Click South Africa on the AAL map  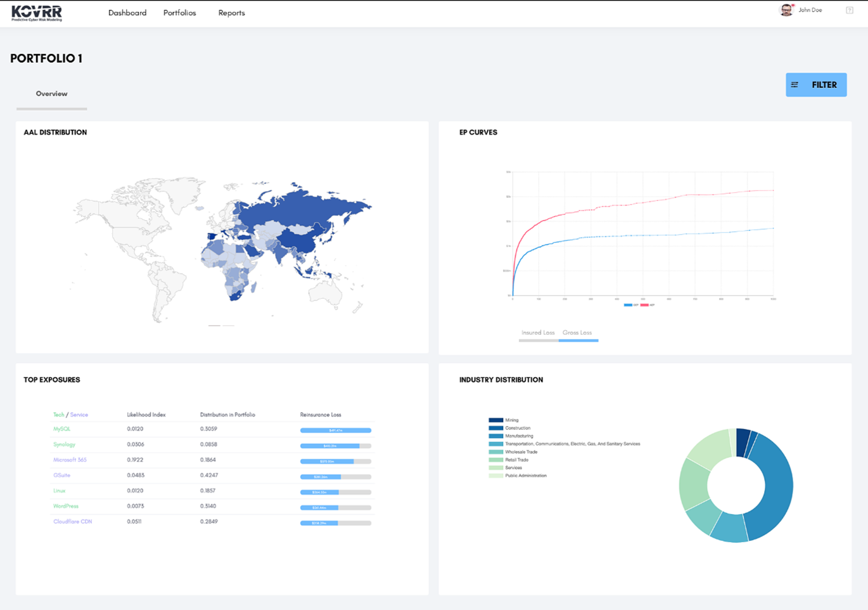(237, 295)
